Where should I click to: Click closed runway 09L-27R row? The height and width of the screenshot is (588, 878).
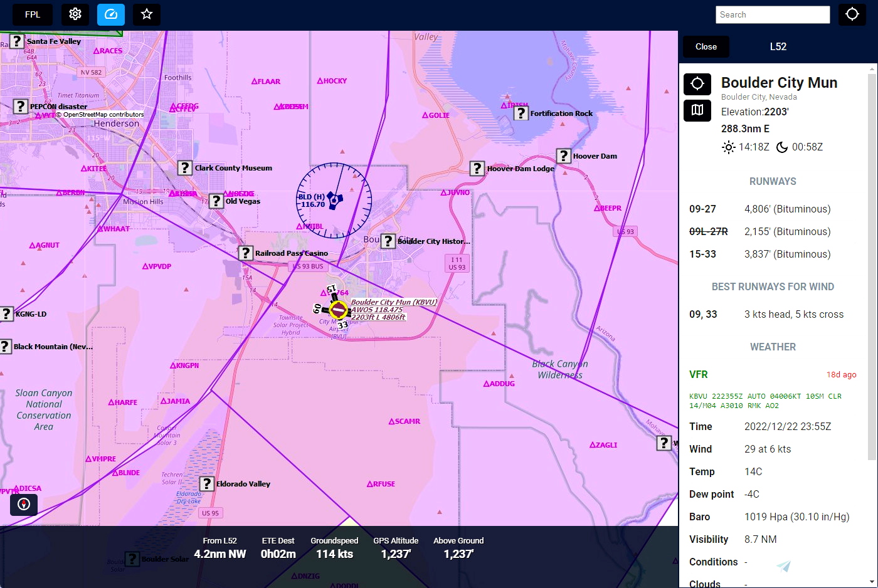[x=773, y=231]
